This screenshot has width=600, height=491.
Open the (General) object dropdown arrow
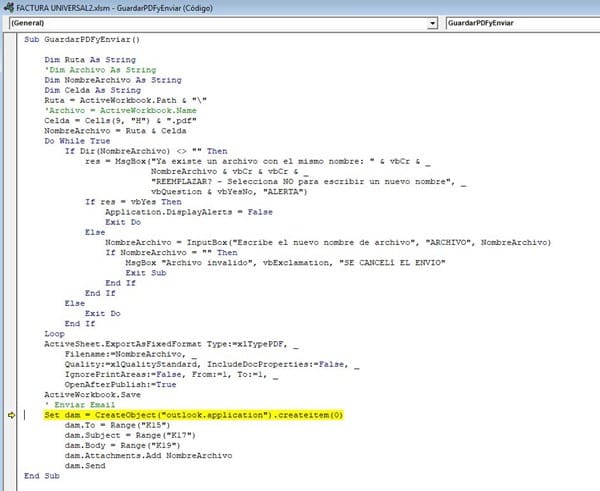(x=432, y=22)
